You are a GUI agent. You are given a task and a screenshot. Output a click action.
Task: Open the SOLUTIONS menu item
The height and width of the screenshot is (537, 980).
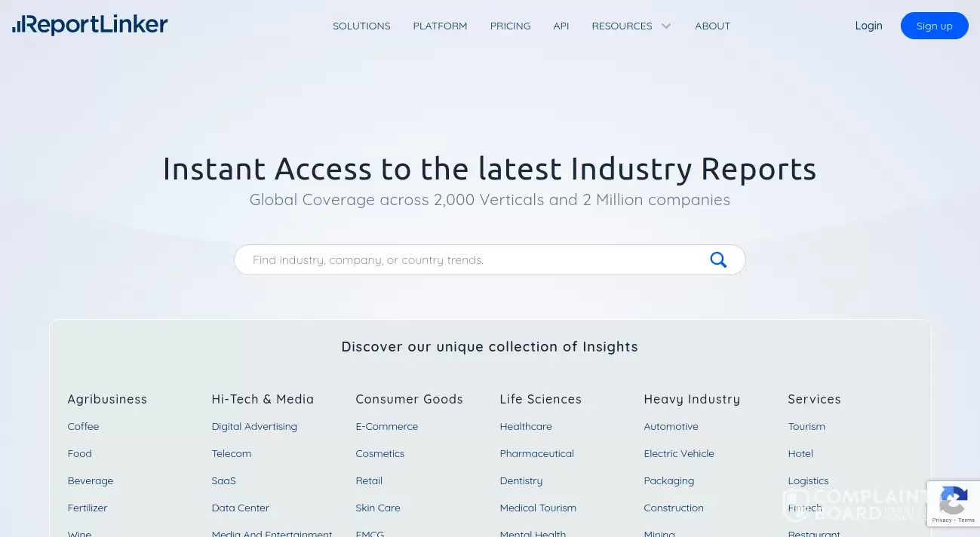[x=361, y=26]
